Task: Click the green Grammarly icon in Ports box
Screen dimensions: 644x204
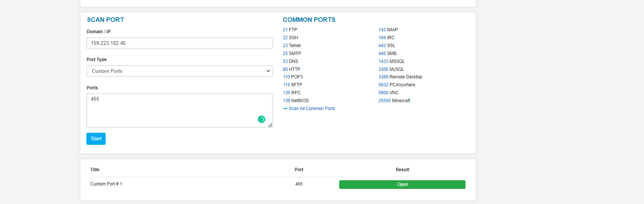Action: [261, 119]
